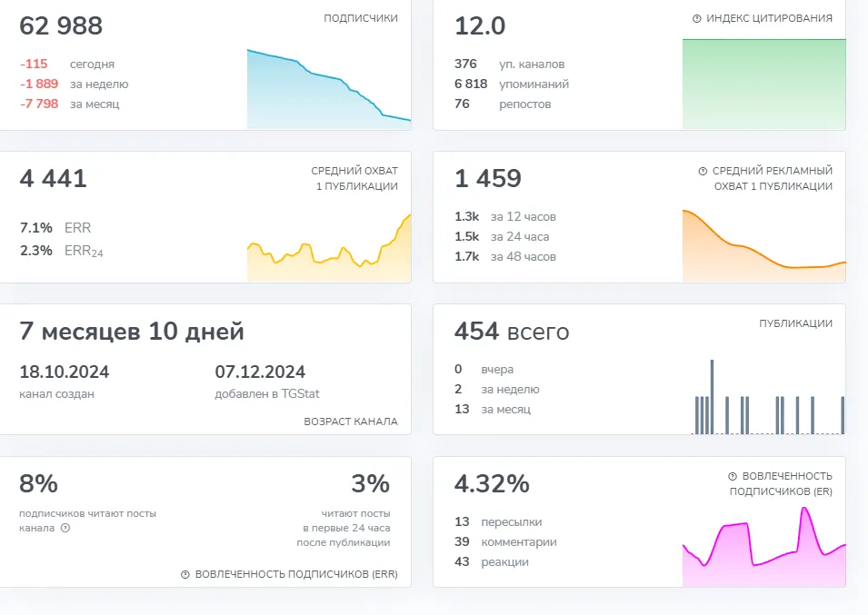
Task: Click the Публикации card title
Action: [x=795, y=323]
